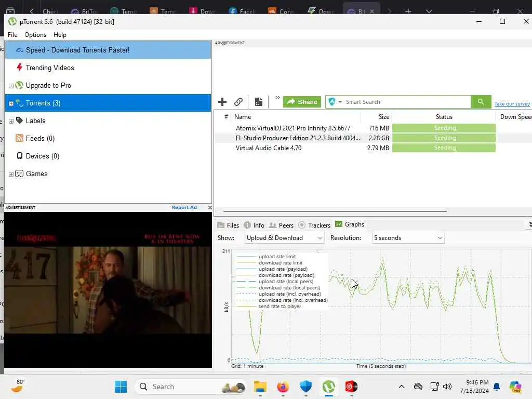
Task: Select Atomix VirtualDJ 2021 Pro torrent row
Action: tap(373, 128)
